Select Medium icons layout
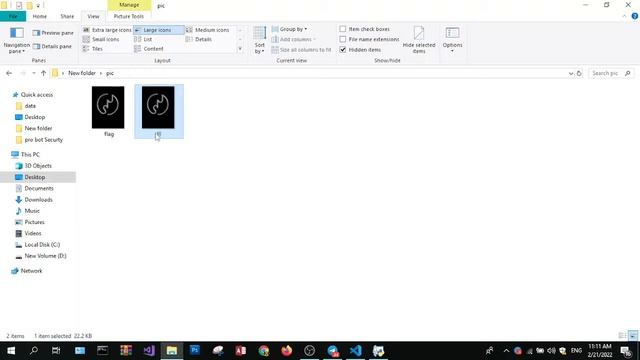The width and height of the screenshot is (640, 360). (208, 30)
